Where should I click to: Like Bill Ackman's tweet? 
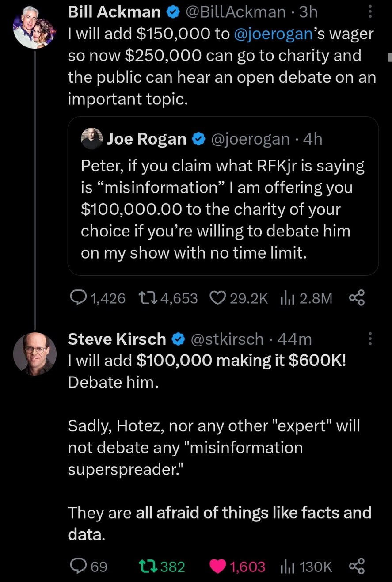[x=217, y=299]
